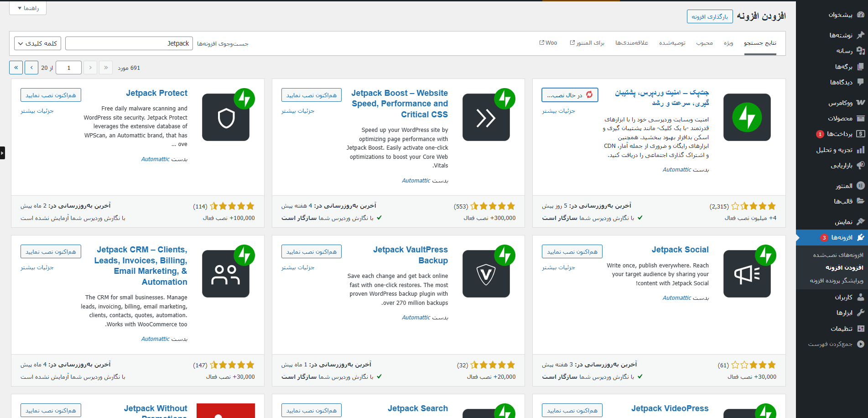Switch to the محبوب tab
The image size is (868, 418).
pyautogui.click(x=704, y=43)
